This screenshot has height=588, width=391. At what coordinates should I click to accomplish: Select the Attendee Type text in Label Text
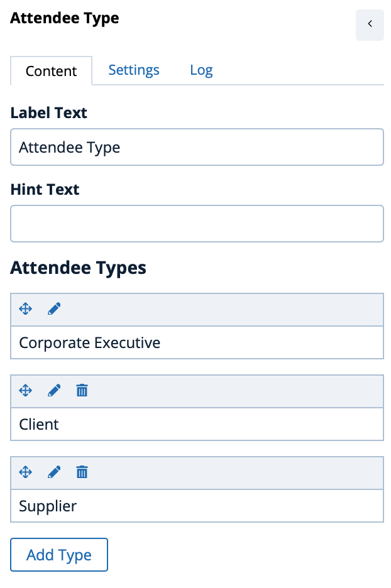pos(69,147)
